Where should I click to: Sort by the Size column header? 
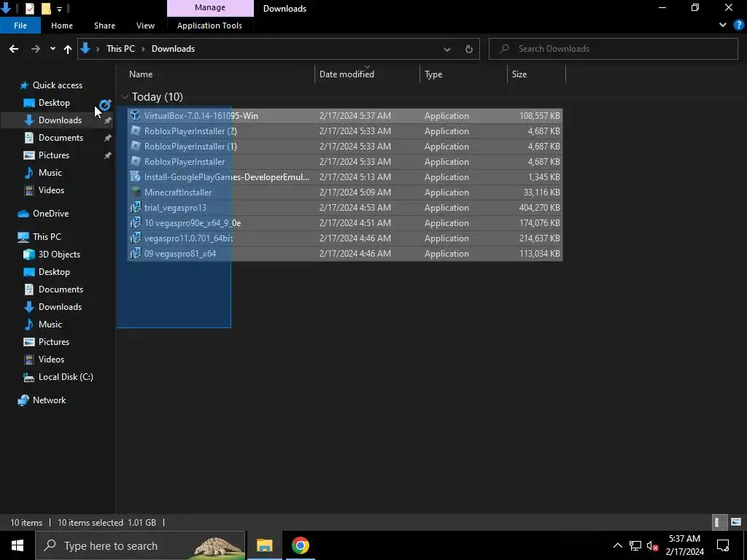[536, 74]
